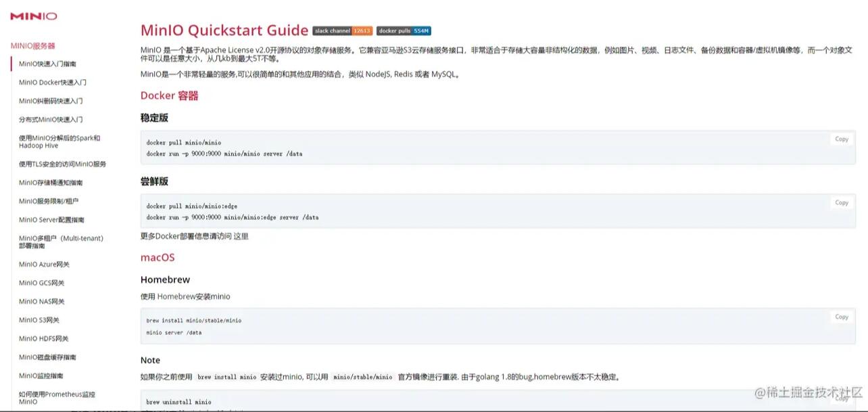
Task: Open the docker pulls badge
Action: 404,31
